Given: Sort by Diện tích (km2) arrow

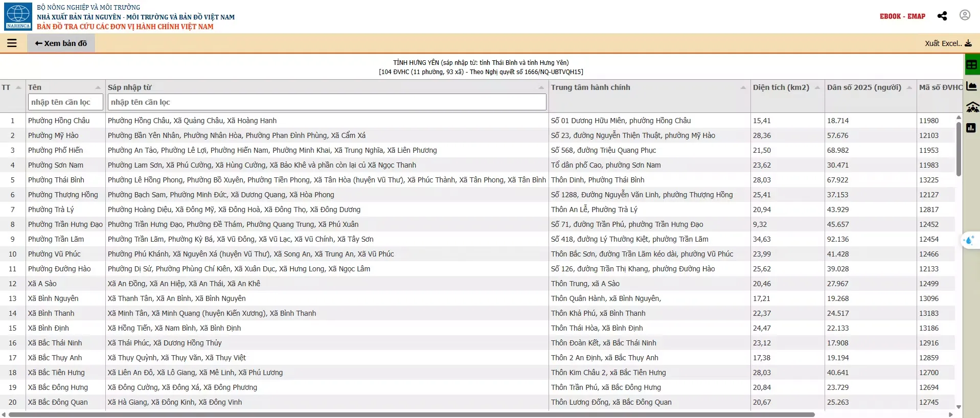Looking at the screenshot, I should [817, 88].
